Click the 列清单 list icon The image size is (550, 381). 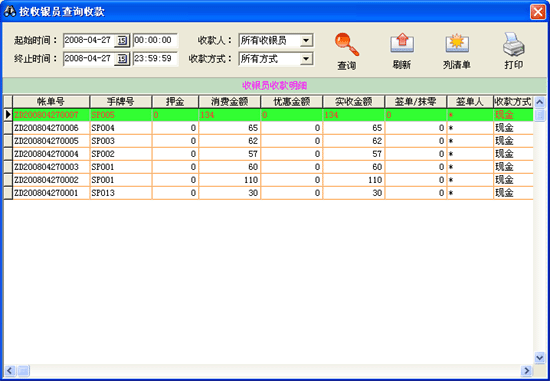[x=457, y=44]
